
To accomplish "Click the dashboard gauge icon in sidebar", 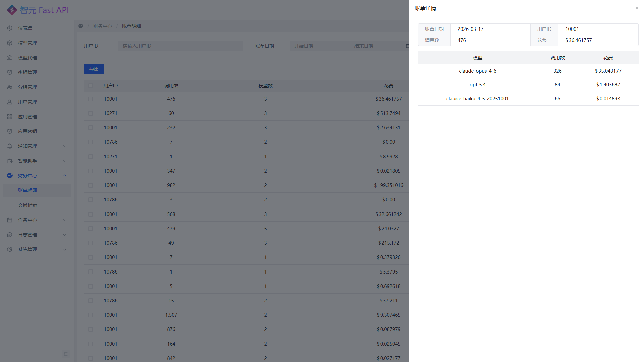I will (x=10, y=28).
